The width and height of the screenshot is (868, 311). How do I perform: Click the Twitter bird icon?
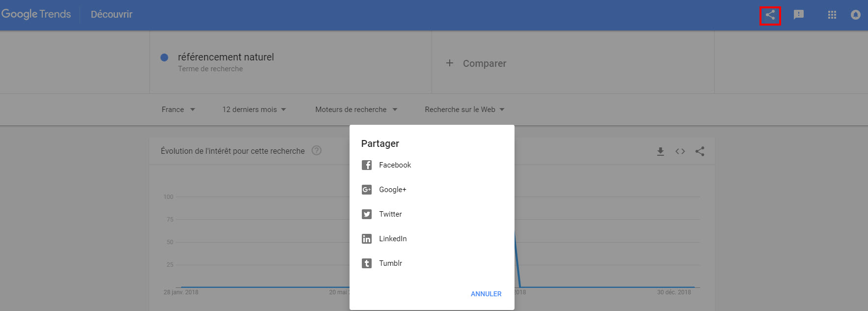tap(367, 214)
